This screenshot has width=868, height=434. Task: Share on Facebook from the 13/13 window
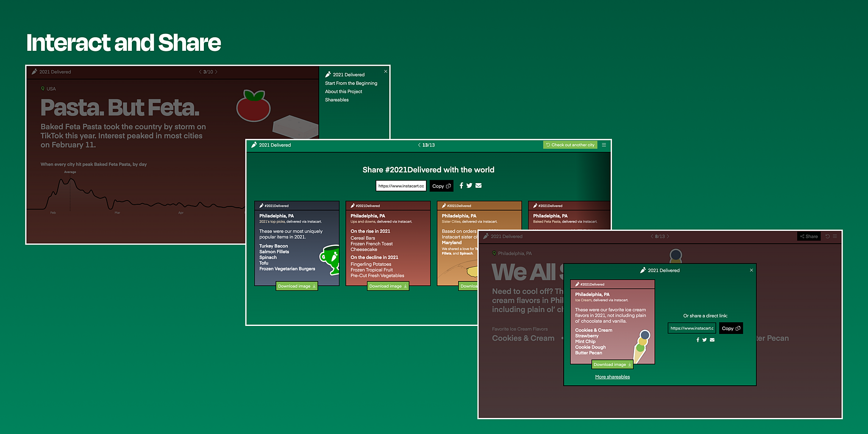(x=461, y=186)
